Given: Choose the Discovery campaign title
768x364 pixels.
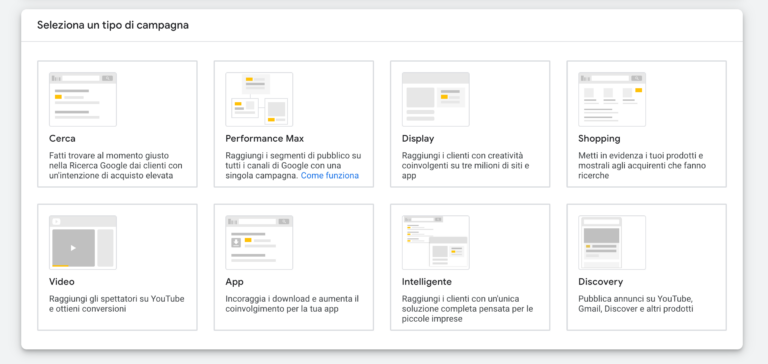Looking at the screenshot, I should 600,282.
